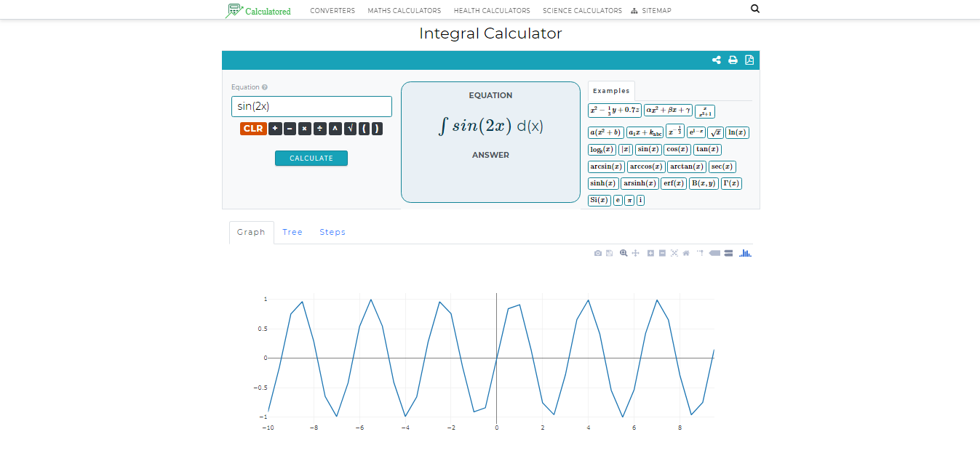Click the print icon in teal header
The image size is (980, 453).
coord(733,60)
